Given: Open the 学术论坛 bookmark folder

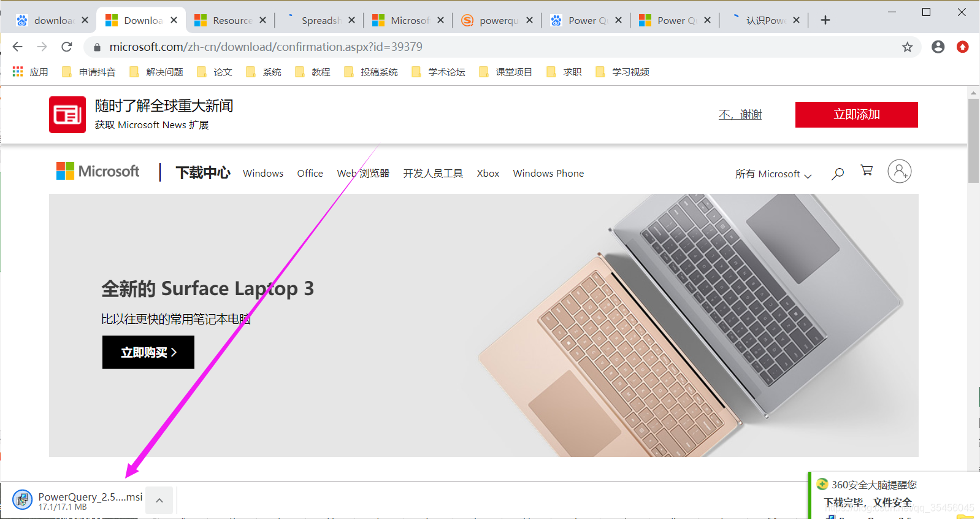Looking at the screenshot, I should (x=438, y=72).
